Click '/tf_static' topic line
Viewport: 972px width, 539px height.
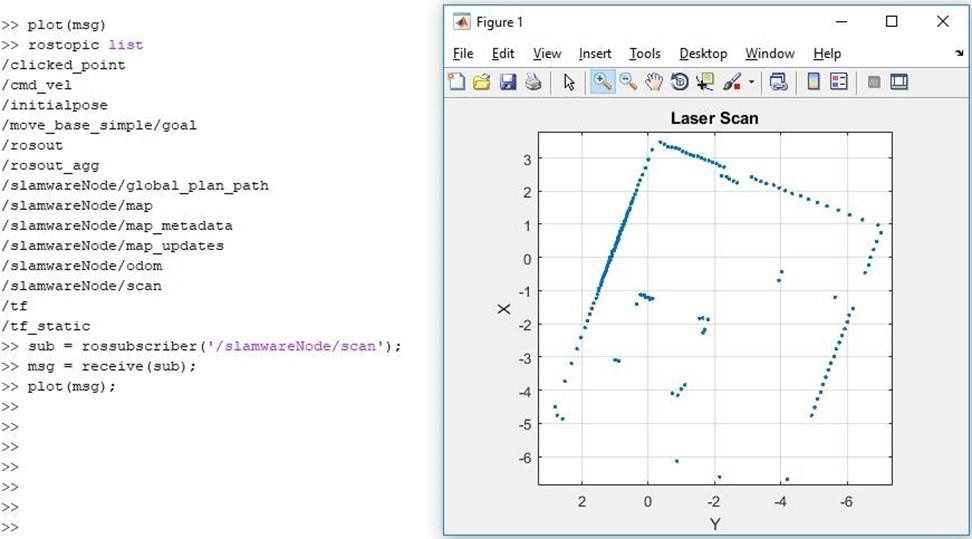46,326
